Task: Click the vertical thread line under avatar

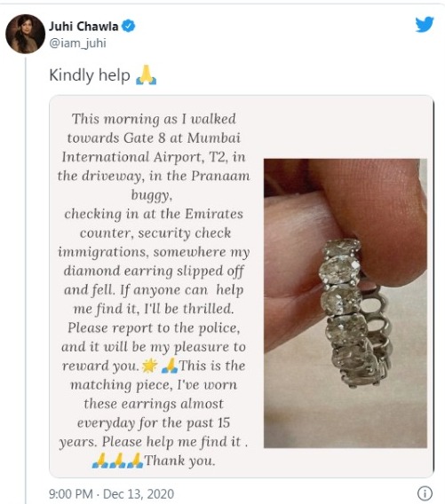Action: [x=26, y=280]
